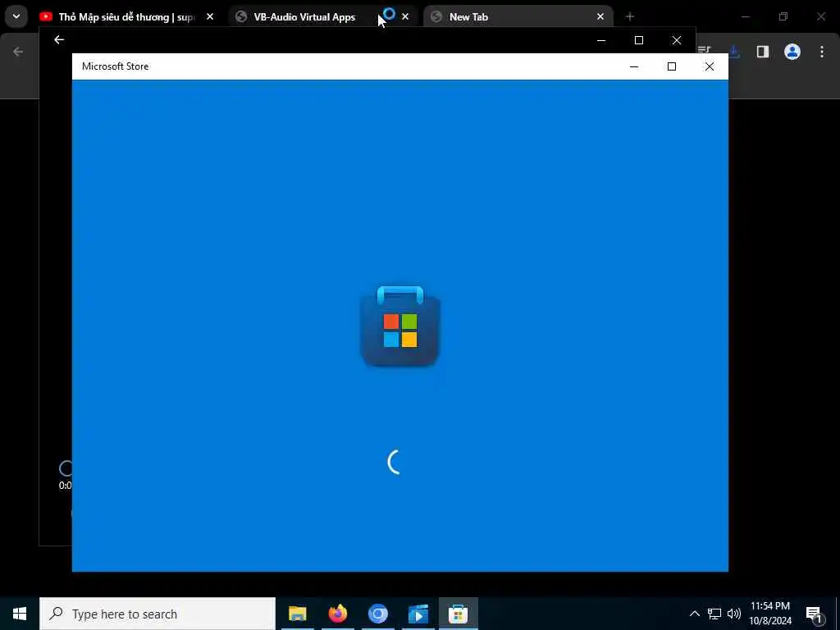Open Chromium browser from the taskbar

(x=377, y=614)
